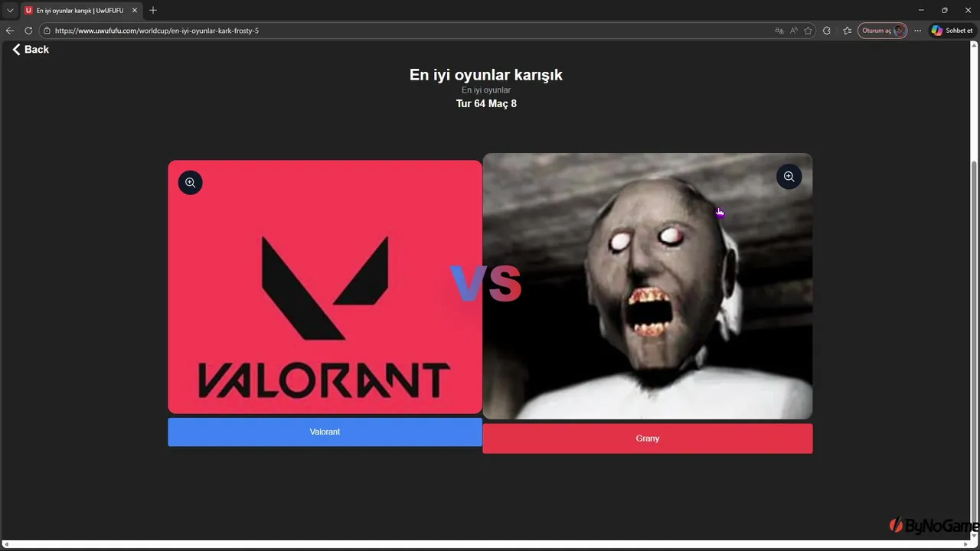Click the horizontal page scrollbar

486,544
